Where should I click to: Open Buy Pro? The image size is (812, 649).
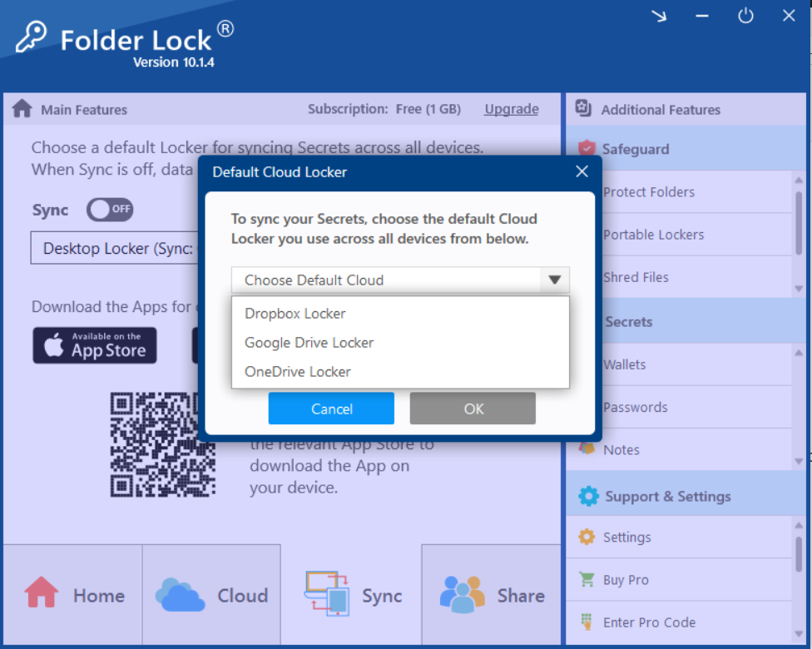point(680,580)
